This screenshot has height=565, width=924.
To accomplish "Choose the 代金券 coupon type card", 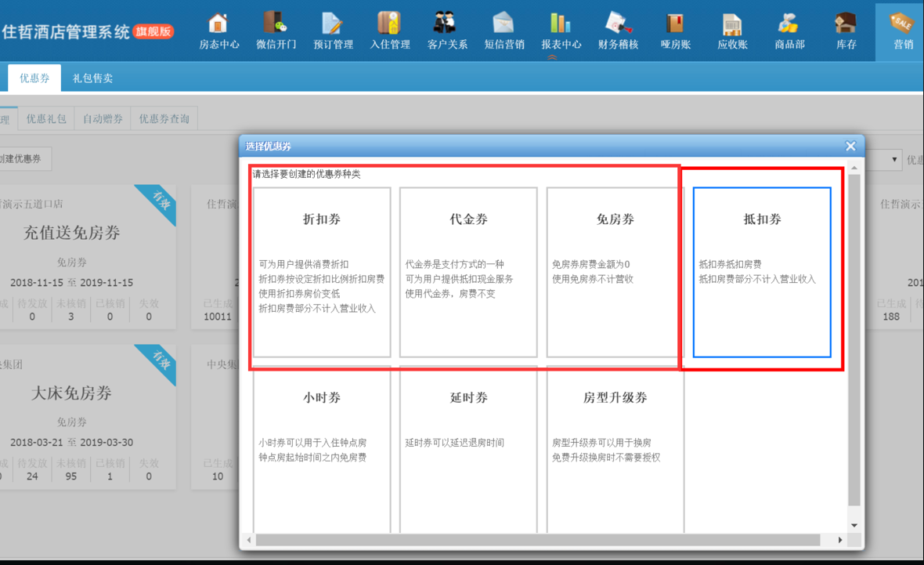I will click(468, 272).
